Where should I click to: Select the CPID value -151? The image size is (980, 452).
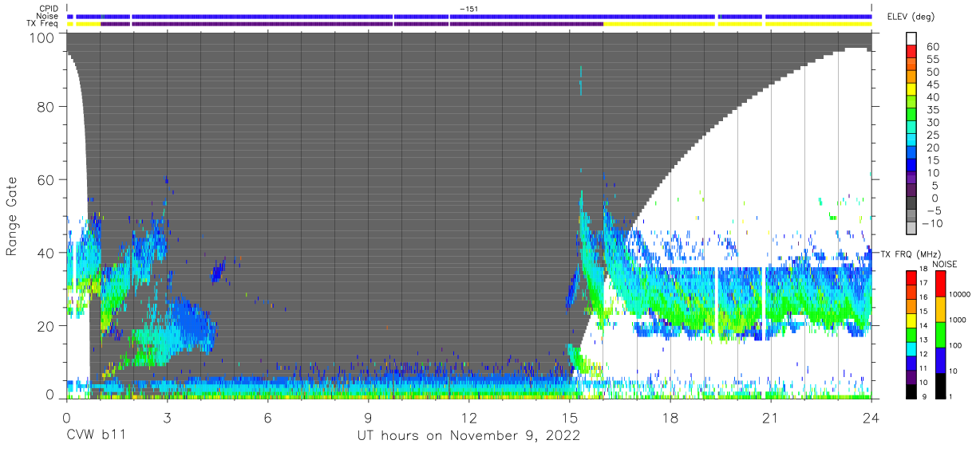[468, 9]
